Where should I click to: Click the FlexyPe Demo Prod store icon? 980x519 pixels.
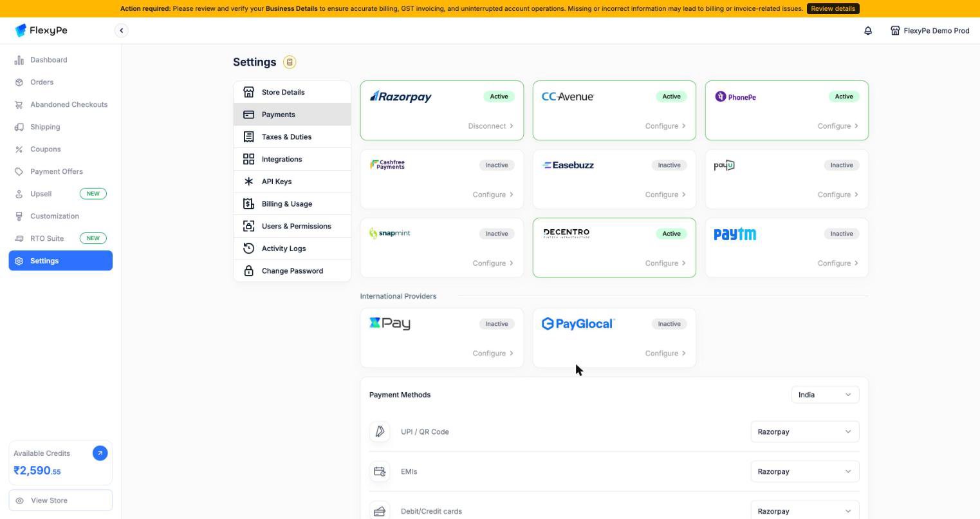895,30
